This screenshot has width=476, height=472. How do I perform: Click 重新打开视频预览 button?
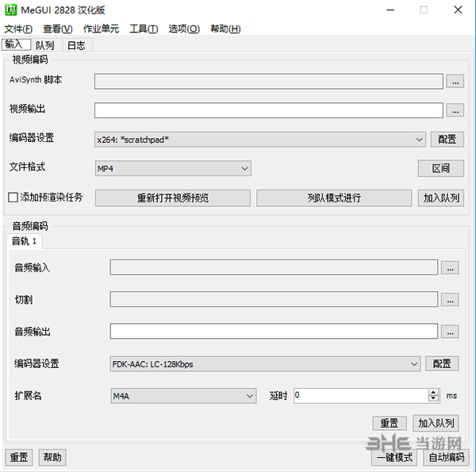[x=173, y=198]
